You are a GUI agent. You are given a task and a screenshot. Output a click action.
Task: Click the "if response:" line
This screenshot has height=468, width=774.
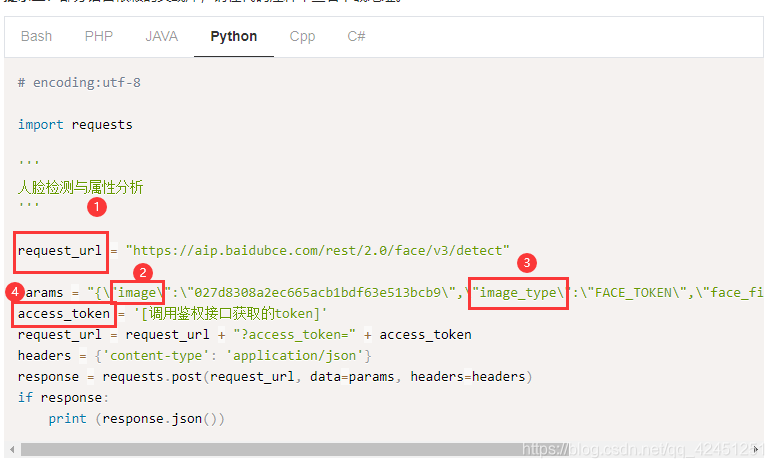(x=63, y=397)
